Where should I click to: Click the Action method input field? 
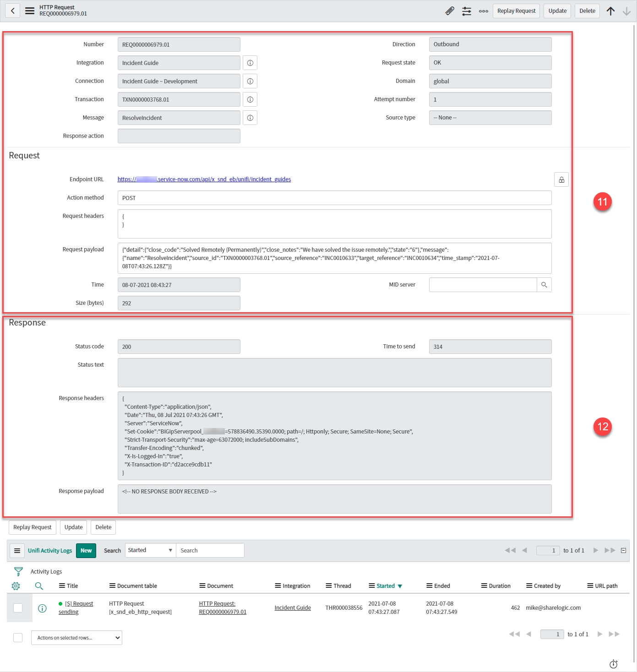click(x=334, y=198)
